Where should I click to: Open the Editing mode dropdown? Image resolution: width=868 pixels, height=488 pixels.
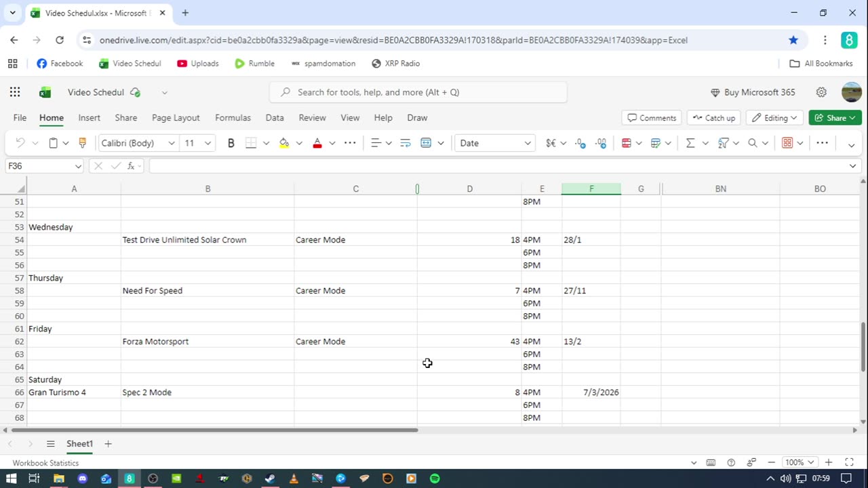pyautogui.click(x=775, y=118)
